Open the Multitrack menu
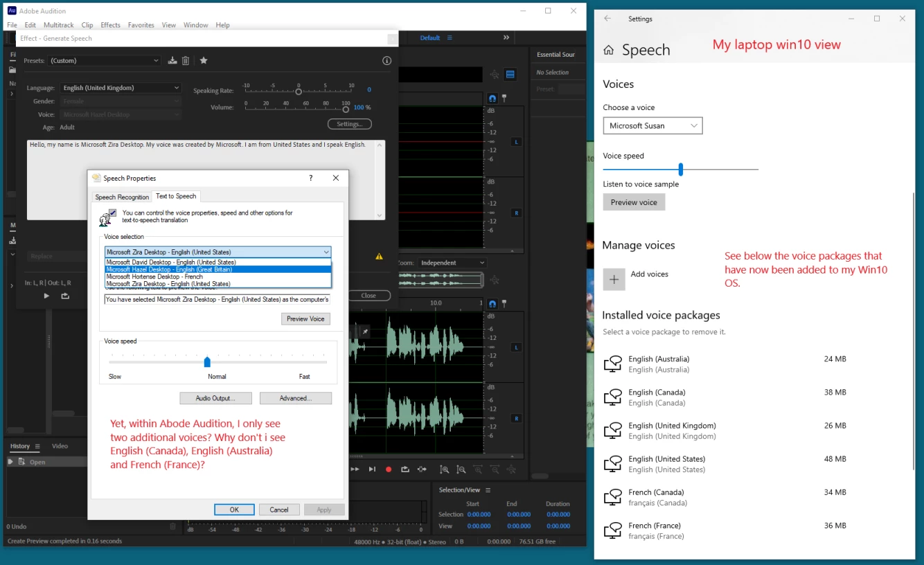Screen dimensions: 924x565 (58, 25)
